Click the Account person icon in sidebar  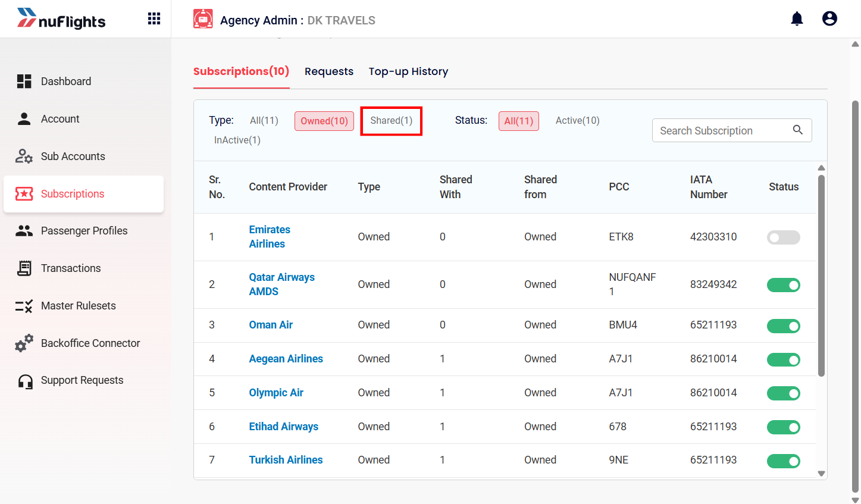(24, 119)
